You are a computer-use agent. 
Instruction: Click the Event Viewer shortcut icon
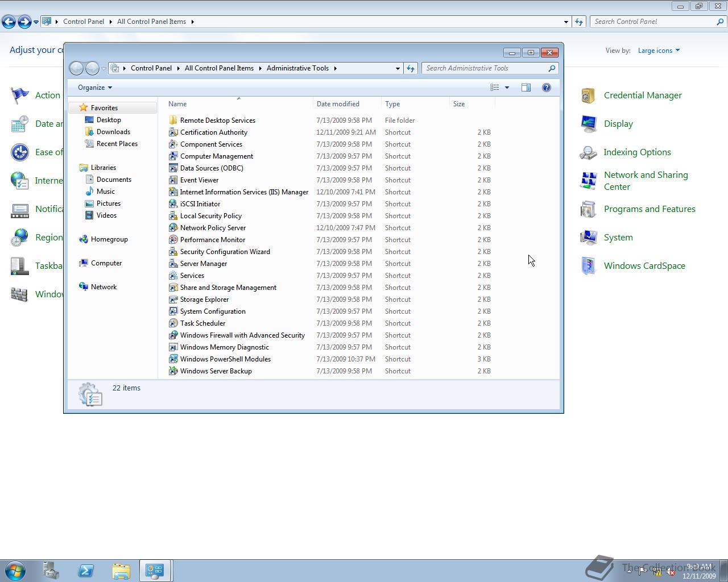[x=173, y=180]
